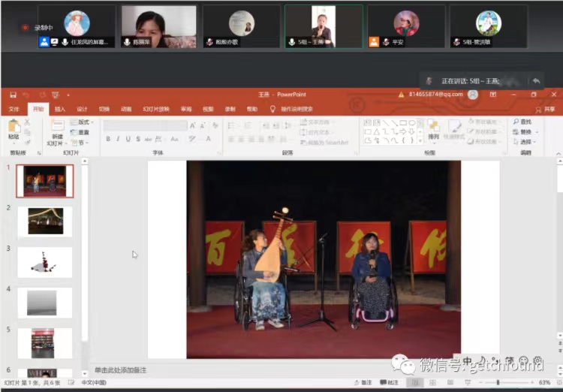563x392 pixels.
Task: Click the zoom slider in status bar
Action: click(x=498, y=383)
